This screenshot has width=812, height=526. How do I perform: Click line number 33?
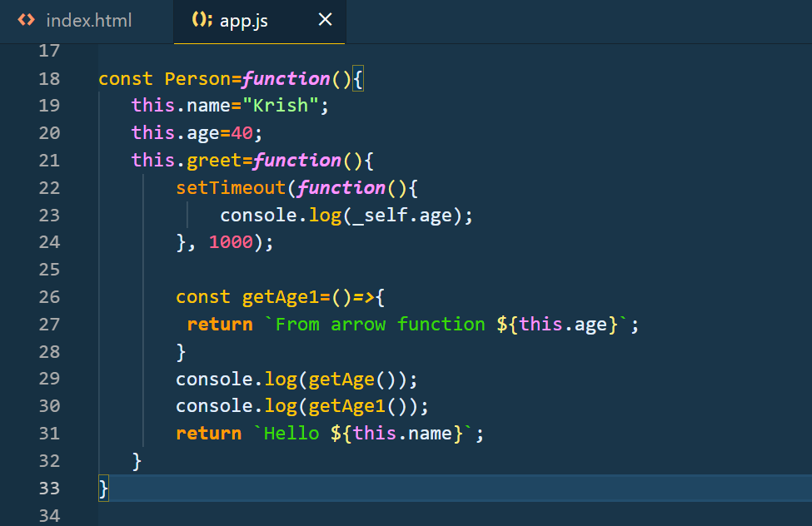tap(48, 488)
